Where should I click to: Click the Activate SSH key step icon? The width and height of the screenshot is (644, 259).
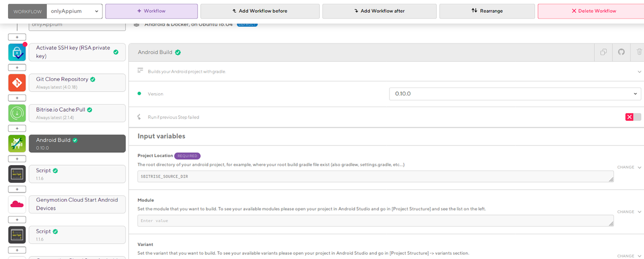click(x=17, y=52)
